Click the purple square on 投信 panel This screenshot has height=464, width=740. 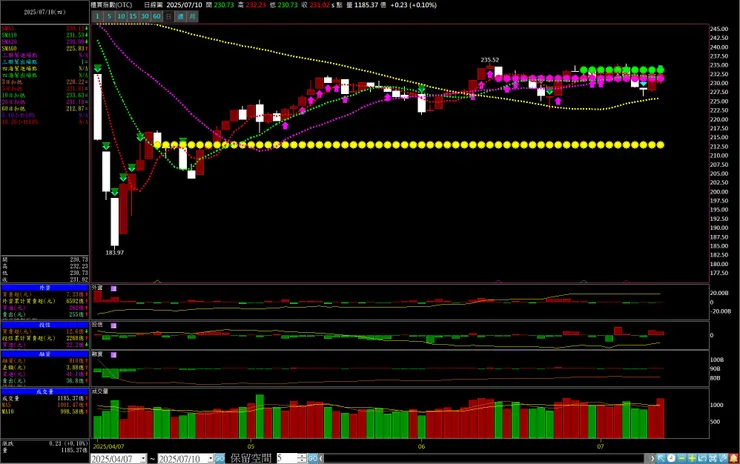(114, 326)
